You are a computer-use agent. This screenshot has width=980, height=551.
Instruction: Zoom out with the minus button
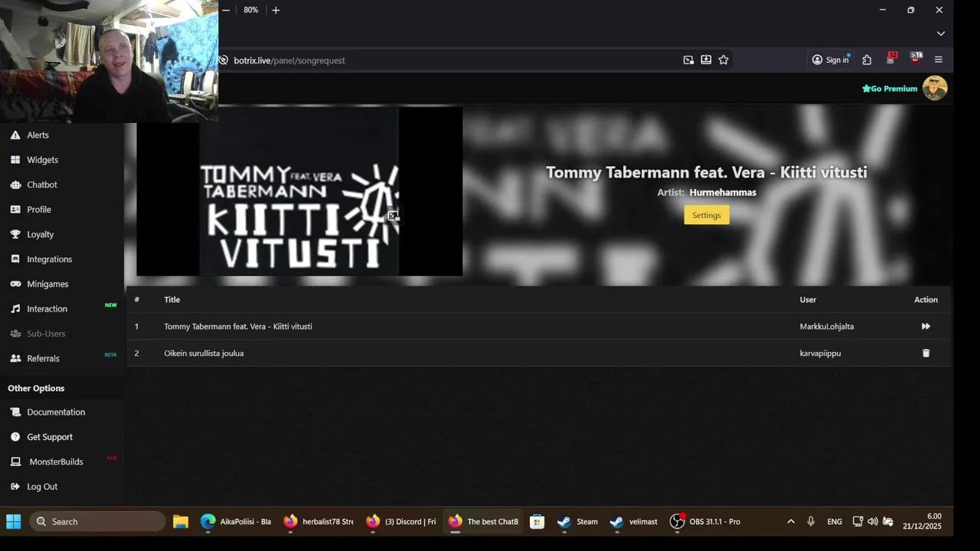tap(226, 10)
